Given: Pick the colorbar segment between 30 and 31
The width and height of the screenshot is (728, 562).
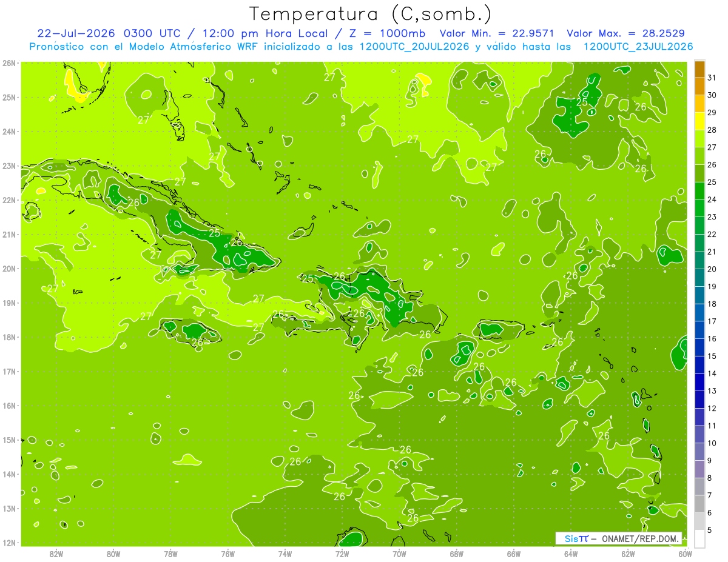Looking at the screenshot, I should pyautogui.click(x=699, y=86).
